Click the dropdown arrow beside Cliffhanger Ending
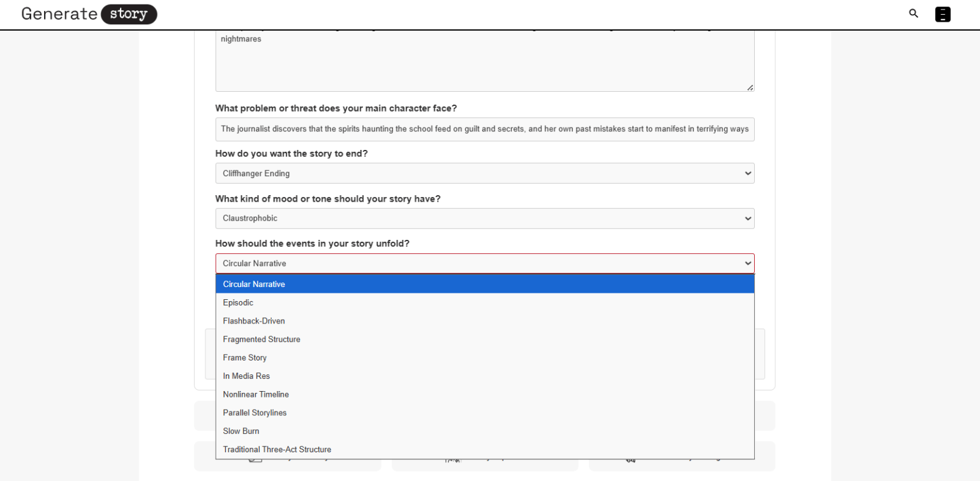The width and height of the screenshot is (980, 481). pos(748,174)
